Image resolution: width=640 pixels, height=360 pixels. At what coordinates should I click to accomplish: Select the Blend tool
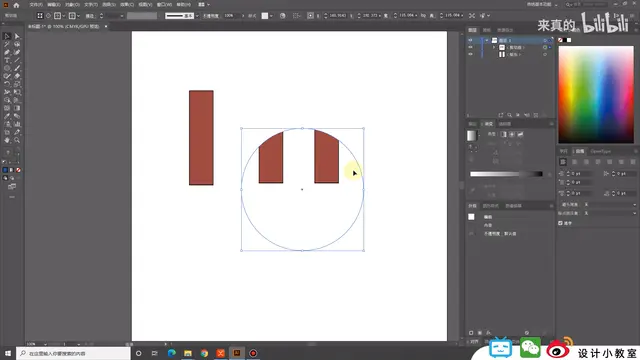[x=17, y=116]
